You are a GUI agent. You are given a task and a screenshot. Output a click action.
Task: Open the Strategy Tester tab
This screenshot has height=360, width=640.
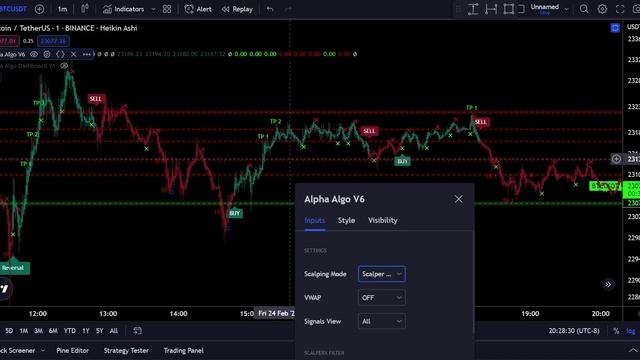[126, 350]
